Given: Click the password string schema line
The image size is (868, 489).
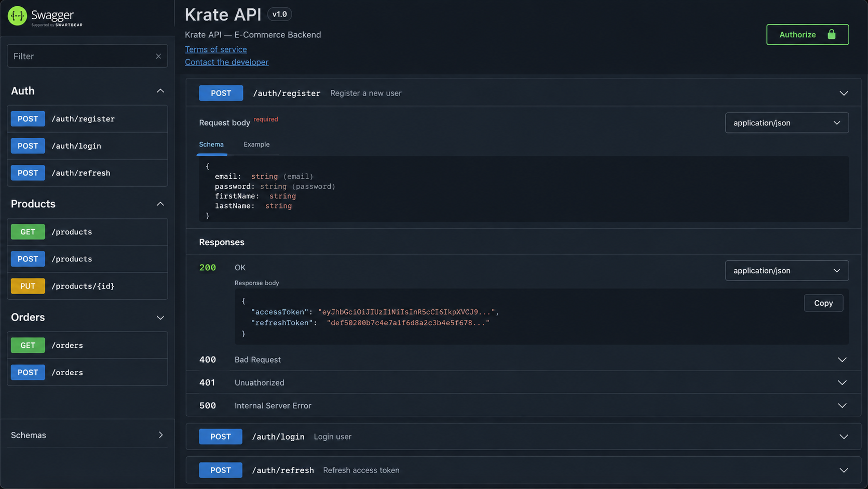Looking at the screenshot, I should (275, 186).
